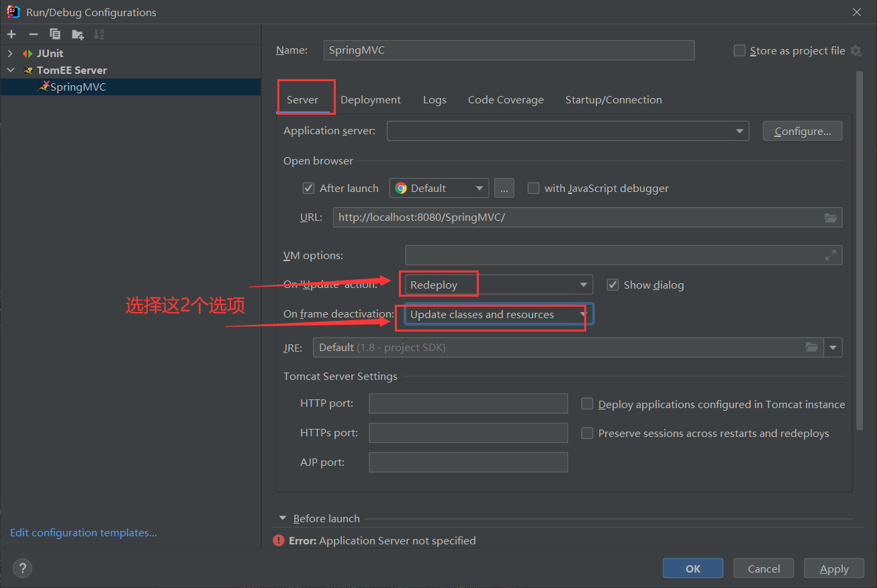
Task: Toggle Show dialog checkbox
Action: pyautogui.click(x=612, y=285)
